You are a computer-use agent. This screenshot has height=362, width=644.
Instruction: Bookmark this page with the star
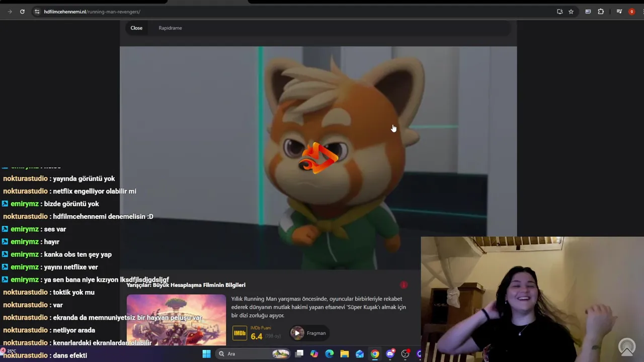click(x=571, y=12)
